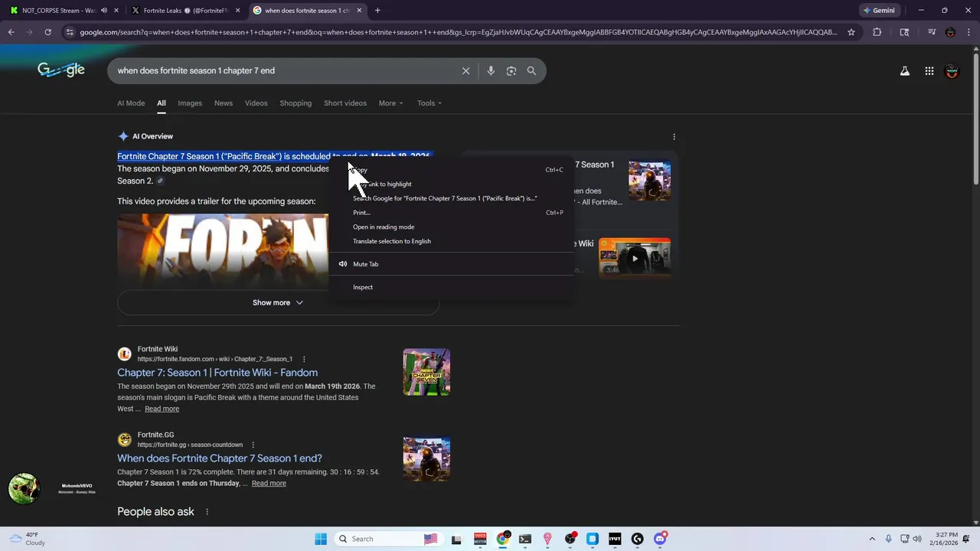Submit search with magnifying glass icon
Screen dimensions: 980x551
(531, 70)
